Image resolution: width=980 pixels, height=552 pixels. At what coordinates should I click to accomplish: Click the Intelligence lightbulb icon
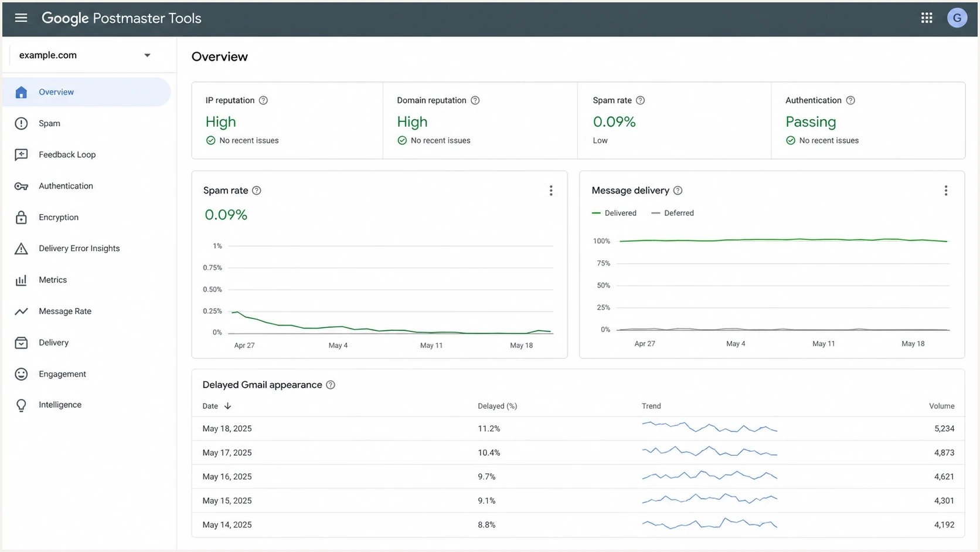coord(21,405)
